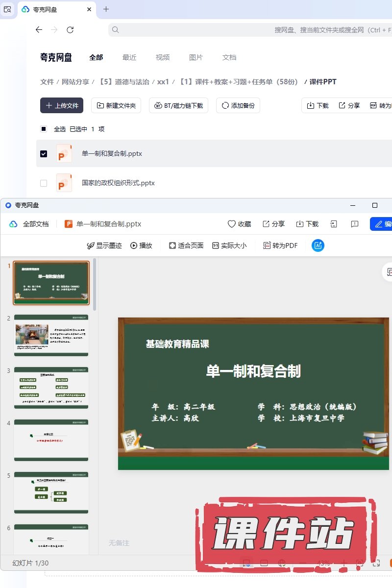Click the back navigation arrow
The width and height of the screenshot is (392, 588).
coord(39,30)
